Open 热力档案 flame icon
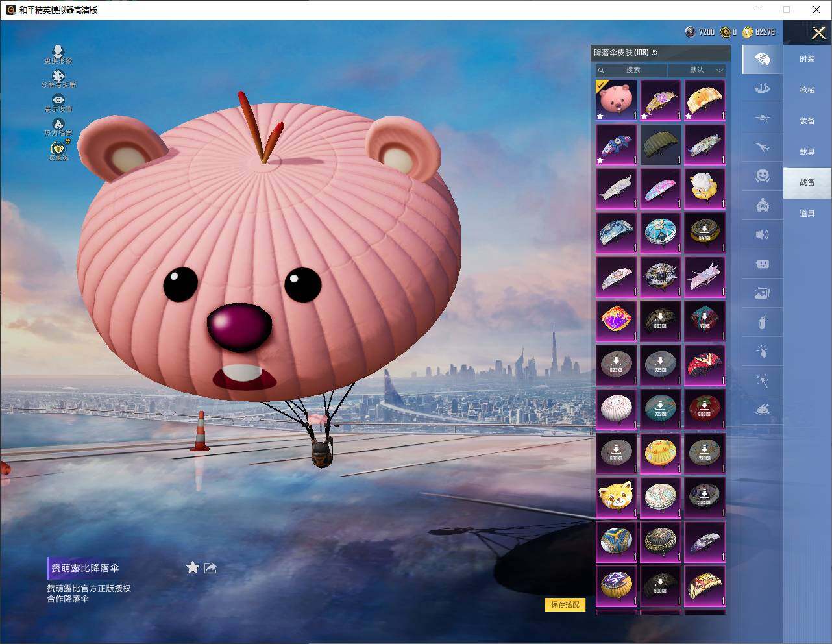Image resolution: width=832 pixels, height=644 pixels. coord(58,127)
